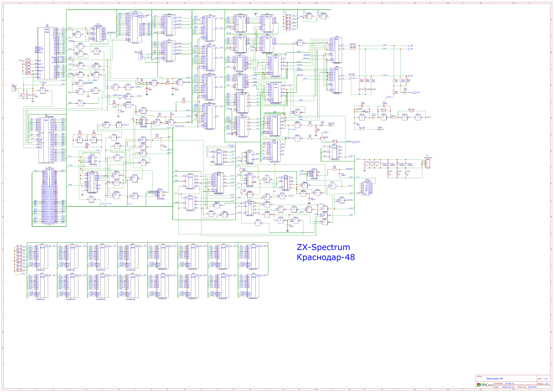Click the zx-pk.ru company text

click(x=510, y=383)
